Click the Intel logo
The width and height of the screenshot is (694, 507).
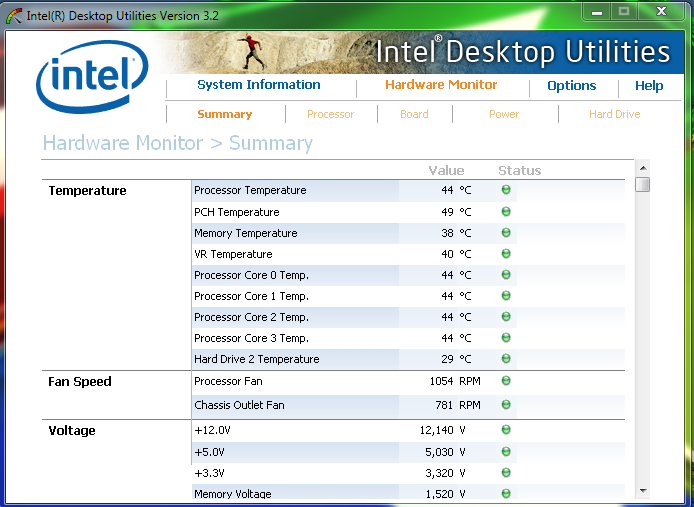(92, 77)
